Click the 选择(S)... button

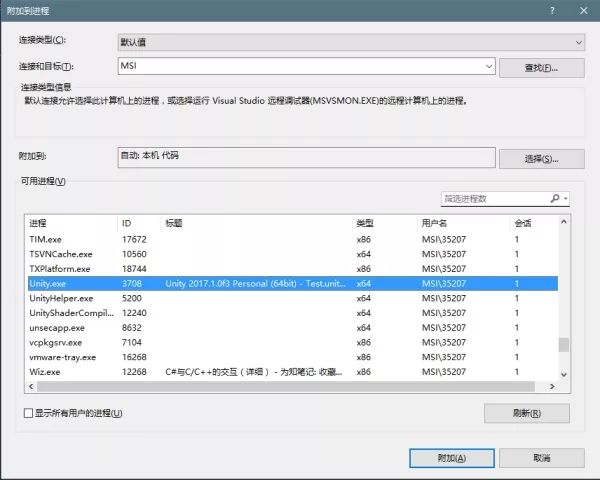[541, 159]
